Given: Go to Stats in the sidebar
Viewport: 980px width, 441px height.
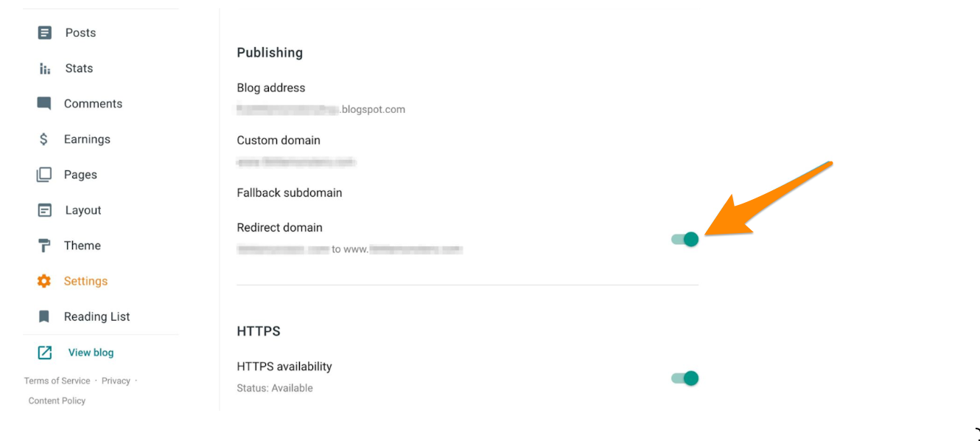Looking at the screenshot, I should click(x=79, y=69).
